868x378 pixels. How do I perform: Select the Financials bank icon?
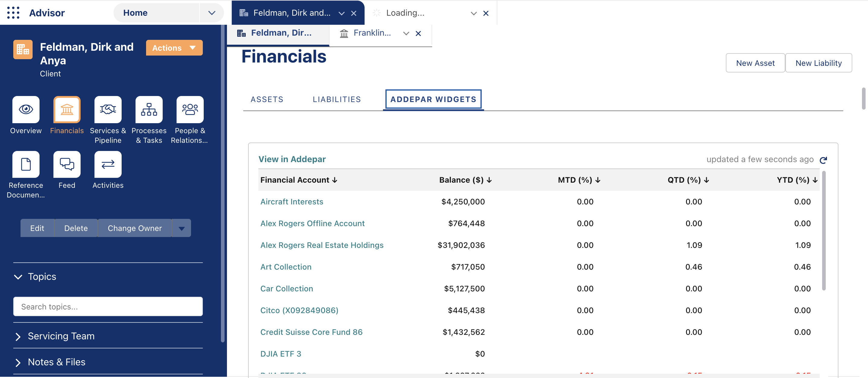(67, 109)
